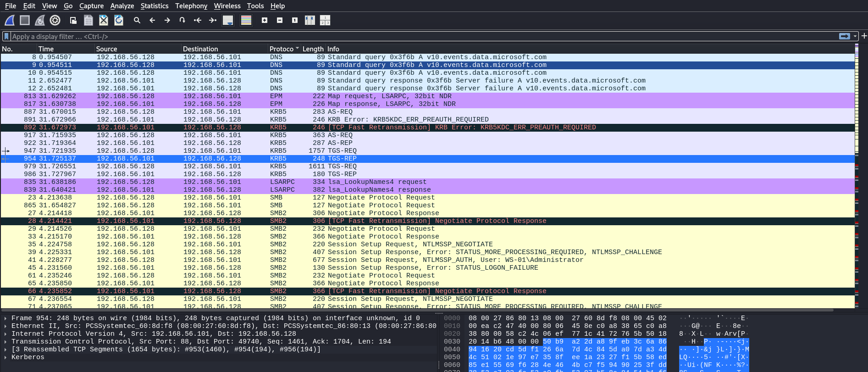Open the Telephony menu

coord(191,6)
